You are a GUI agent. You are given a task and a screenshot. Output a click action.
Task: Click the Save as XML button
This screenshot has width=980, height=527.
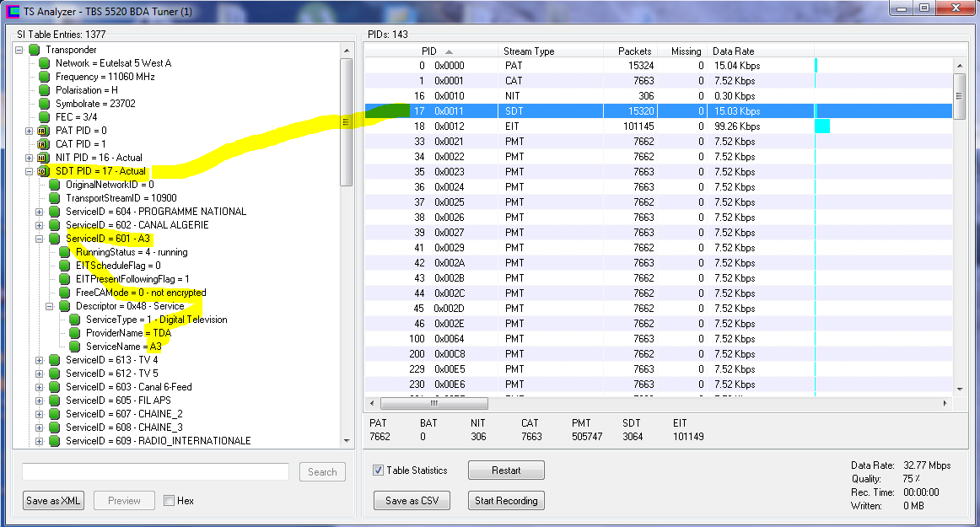click(54, 501)
